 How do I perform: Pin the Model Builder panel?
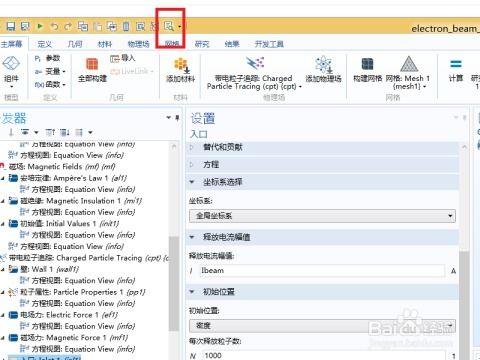177,118
